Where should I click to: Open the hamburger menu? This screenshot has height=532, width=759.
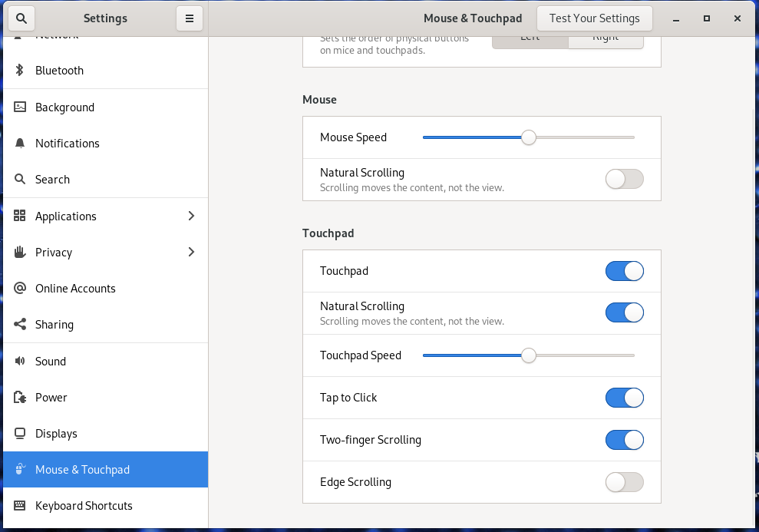point(190,18)
